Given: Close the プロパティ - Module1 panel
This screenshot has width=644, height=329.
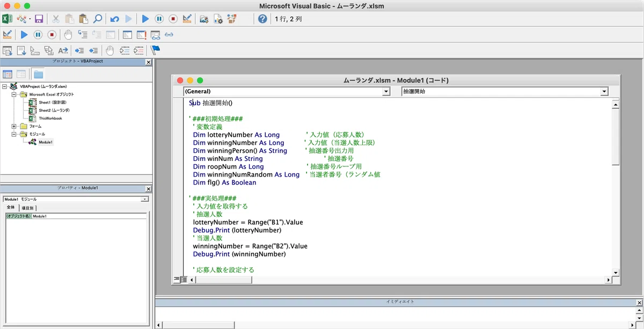Looking at the screenshot, I should tap(149, 189).
